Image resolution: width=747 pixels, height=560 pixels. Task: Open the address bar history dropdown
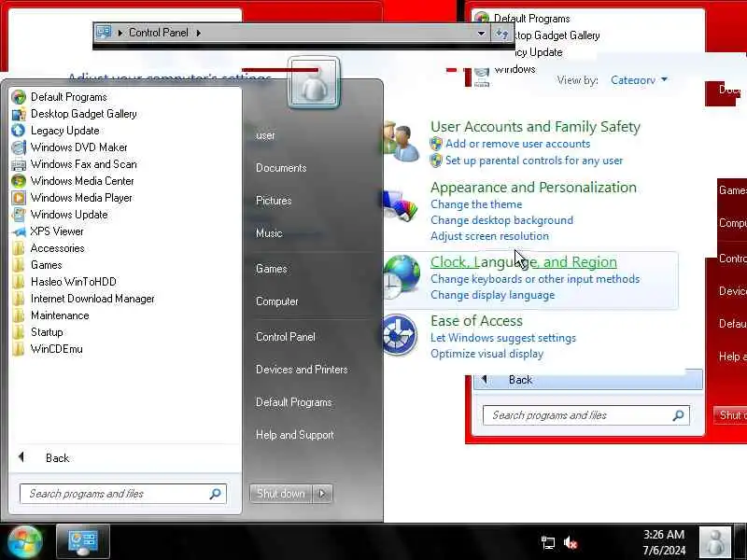[481, 34]
